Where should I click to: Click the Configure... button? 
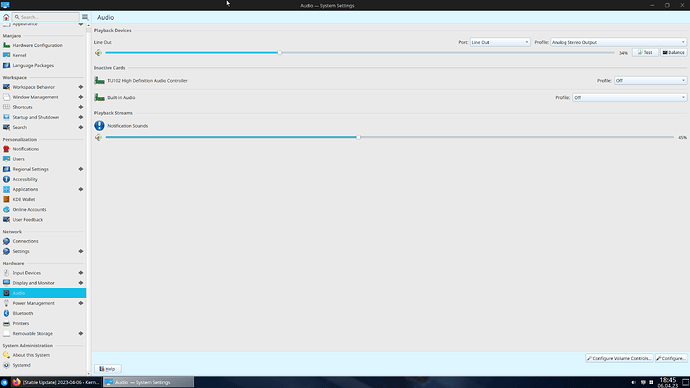pos(671,358)
